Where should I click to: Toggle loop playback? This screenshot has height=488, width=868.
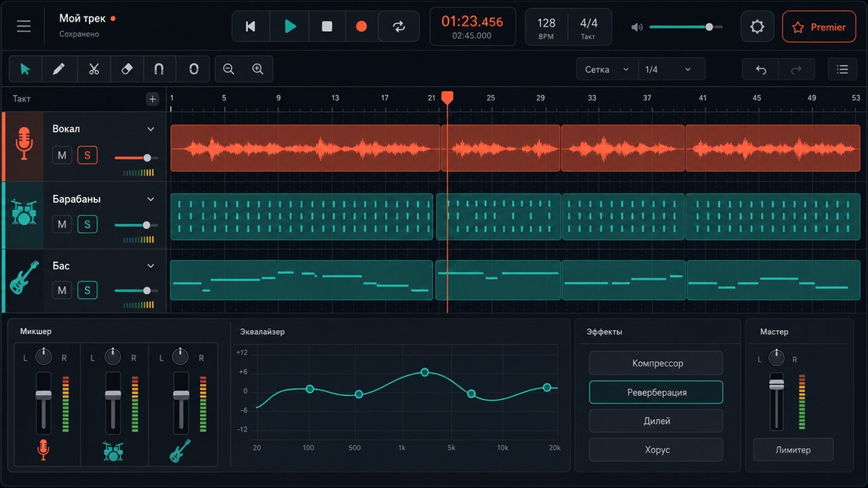[399, 26]
